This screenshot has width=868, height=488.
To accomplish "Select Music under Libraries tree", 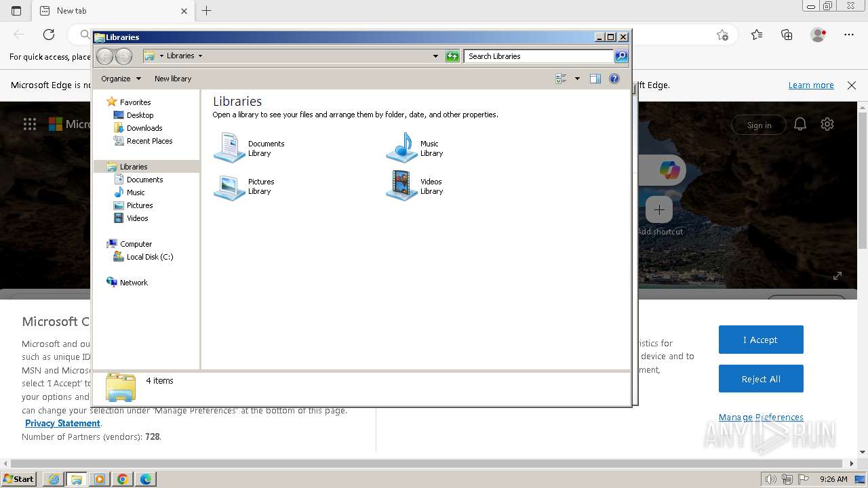I will click(x=136, y=192).
